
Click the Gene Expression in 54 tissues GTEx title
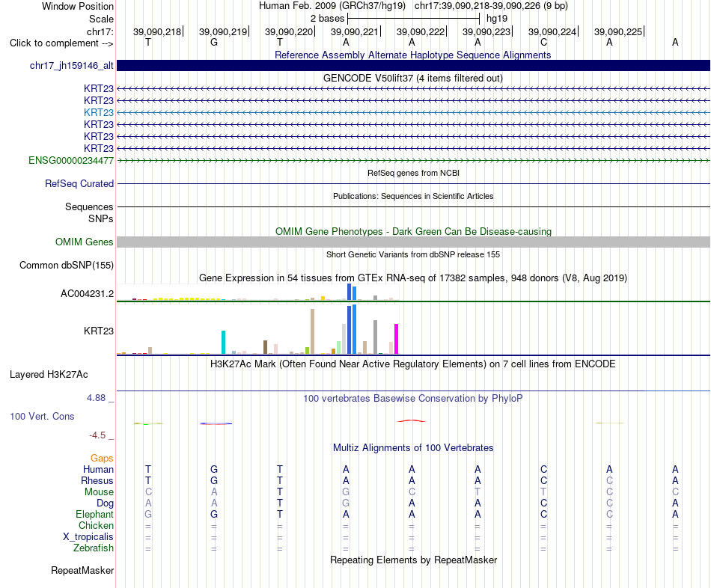(x=412, y=278)
